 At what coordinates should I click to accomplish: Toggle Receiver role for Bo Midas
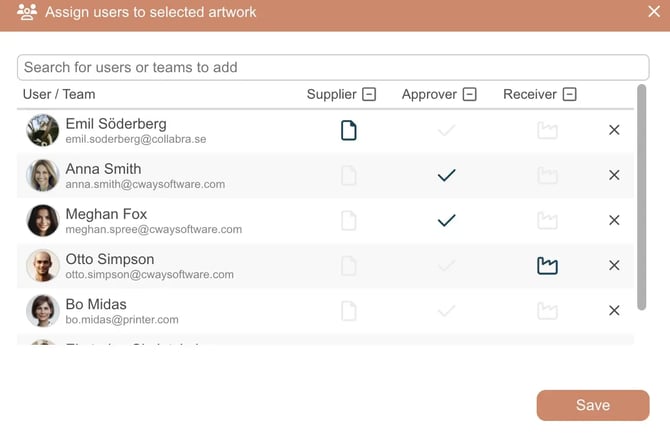[x=547, y=311]
